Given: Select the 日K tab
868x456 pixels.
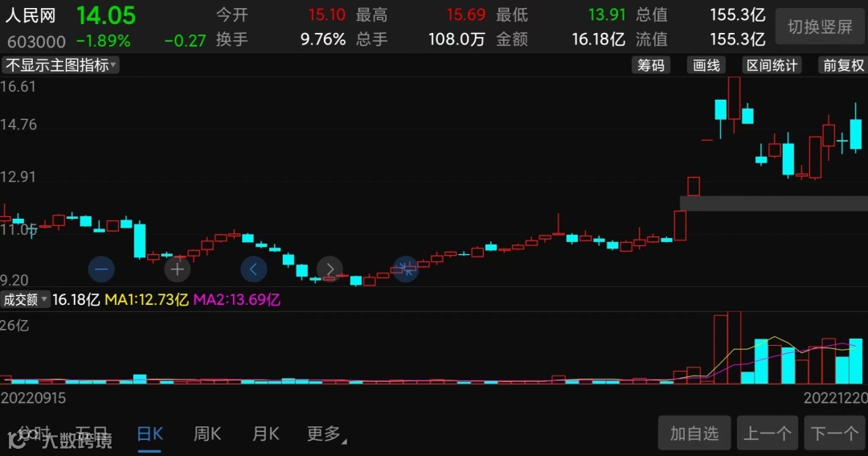Looking at the screenshot, I should [150, 433].
